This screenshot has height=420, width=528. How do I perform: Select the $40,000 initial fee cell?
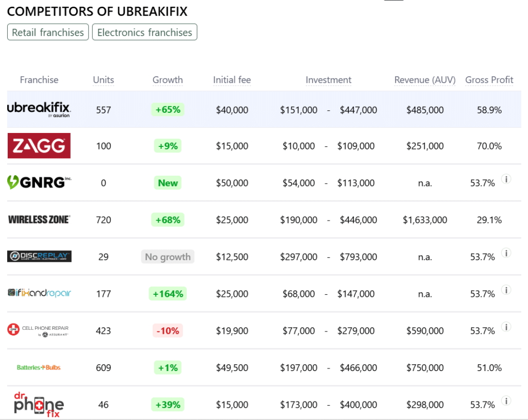coord(232,110)
